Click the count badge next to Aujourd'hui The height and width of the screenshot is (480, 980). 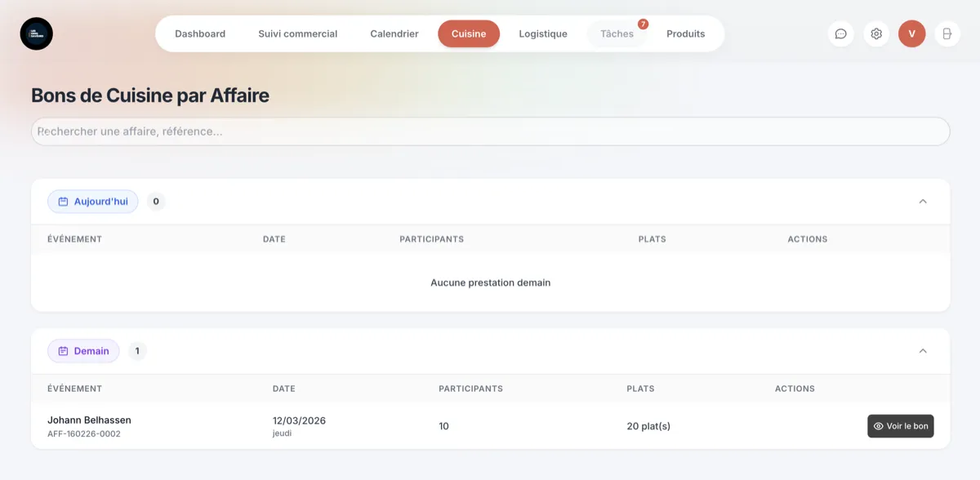pos(155,201)
